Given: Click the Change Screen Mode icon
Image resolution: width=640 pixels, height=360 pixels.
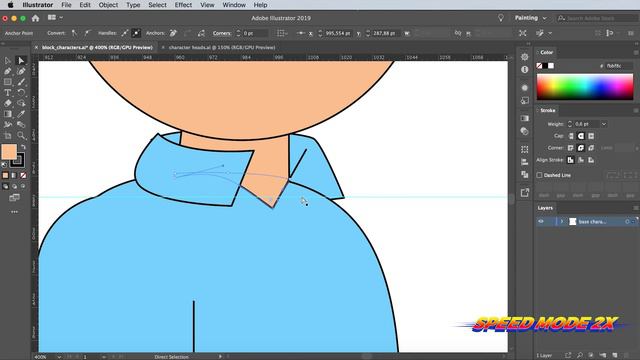Looking at the screenshot, I should click(x=14, y=198).
